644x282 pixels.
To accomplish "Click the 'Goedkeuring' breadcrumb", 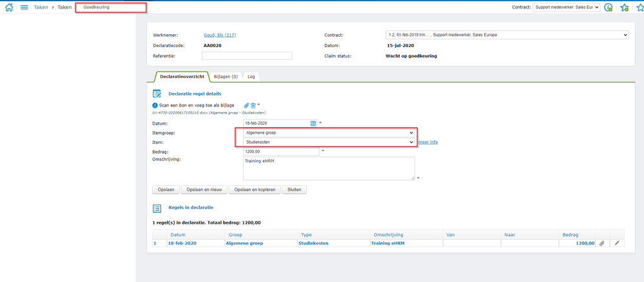I will 96,7.
